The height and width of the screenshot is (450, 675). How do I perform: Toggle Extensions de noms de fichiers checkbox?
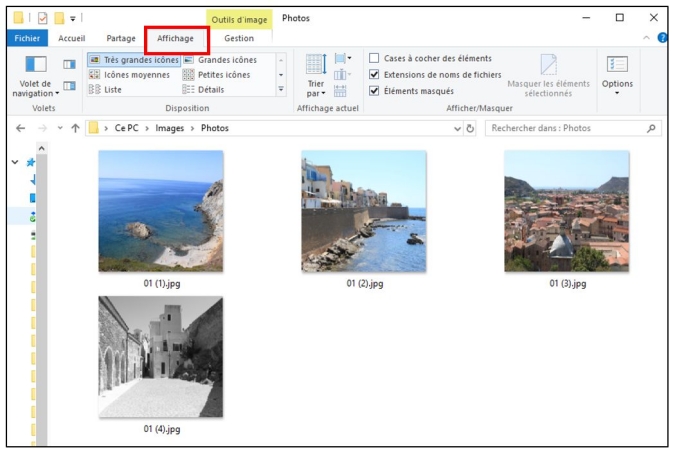374,74
